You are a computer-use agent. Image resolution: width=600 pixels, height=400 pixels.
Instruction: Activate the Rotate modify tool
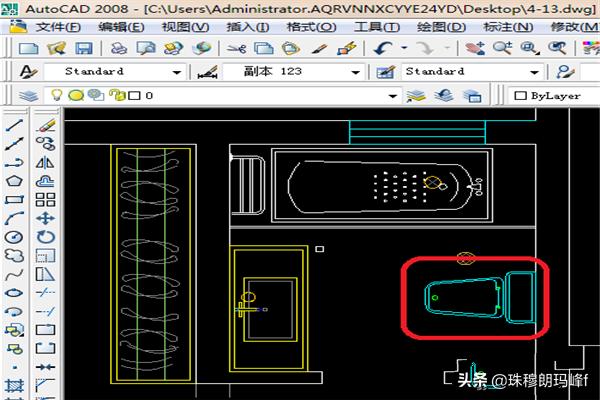tap(45, 237)
